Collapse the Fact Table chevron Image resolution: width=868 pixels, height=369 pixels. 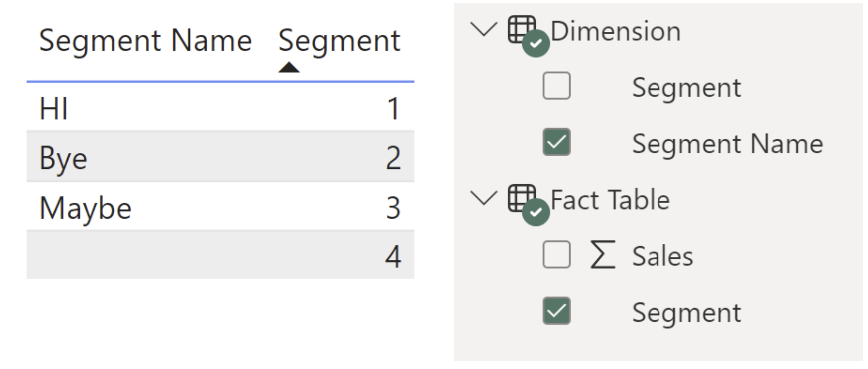[x=484, y=199]
